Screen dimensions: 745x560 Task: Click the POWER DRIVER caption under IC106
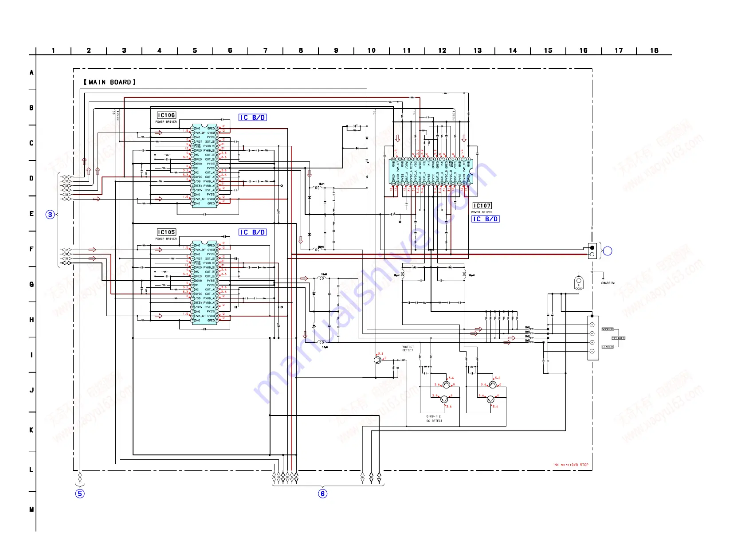pos(166,122)
